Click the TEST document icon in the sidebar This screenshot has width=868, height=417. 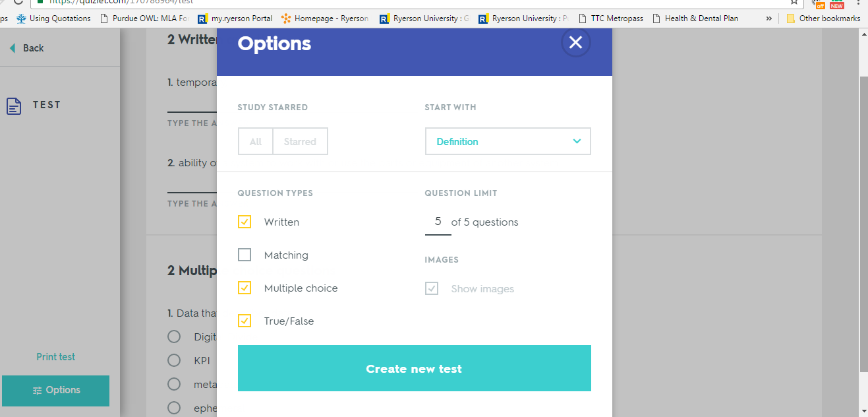pos(14,106)
